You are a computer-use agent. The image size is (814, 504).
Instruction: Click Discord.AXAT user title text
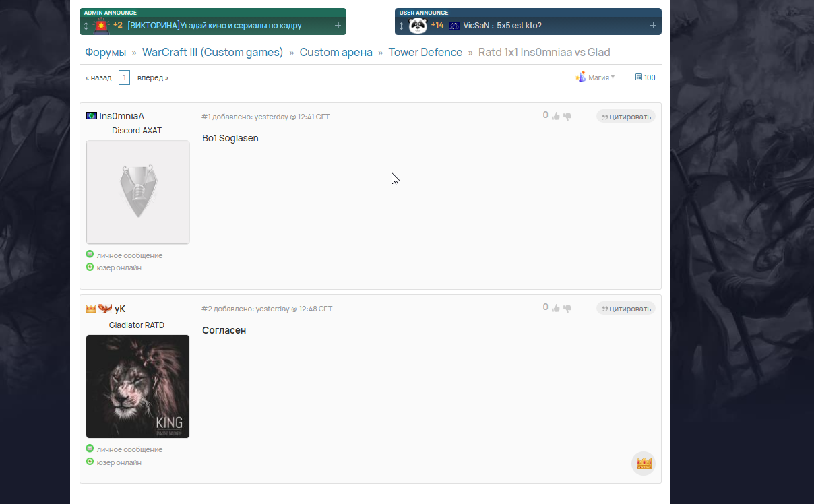click(137, 131)
